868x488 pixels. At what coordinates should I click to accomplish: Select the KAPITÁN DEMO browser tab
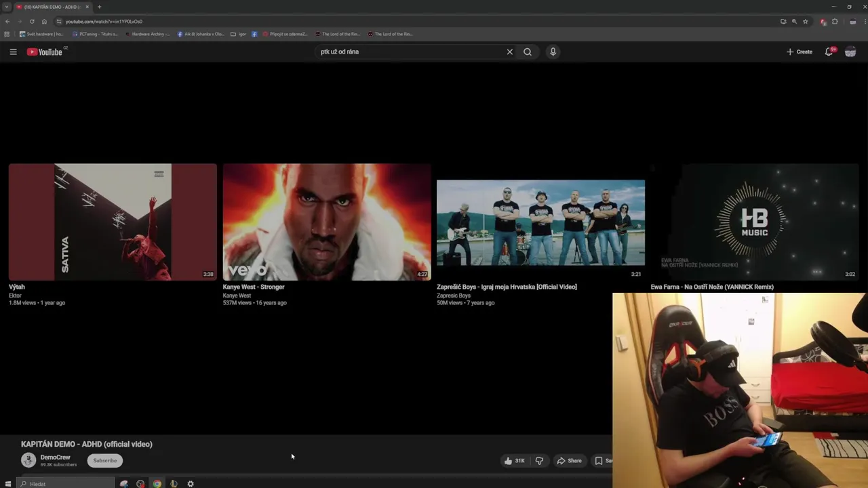coord(53,7)
